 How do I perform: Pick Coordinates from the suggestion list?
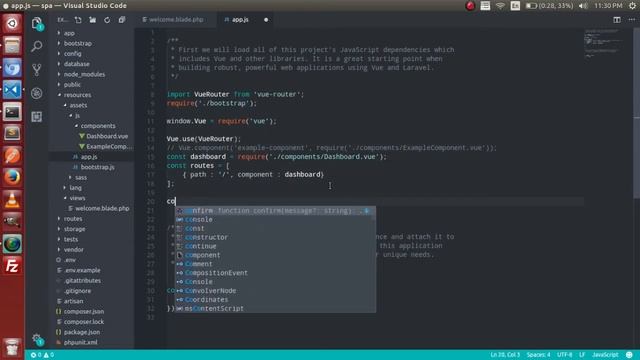[276, 300]
